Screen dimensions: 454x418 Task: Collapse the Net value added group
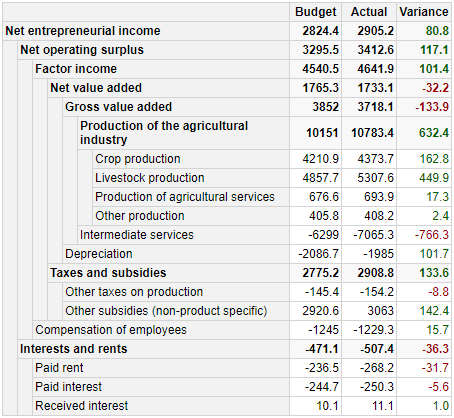pyautogui.click(x=96, y=88)
